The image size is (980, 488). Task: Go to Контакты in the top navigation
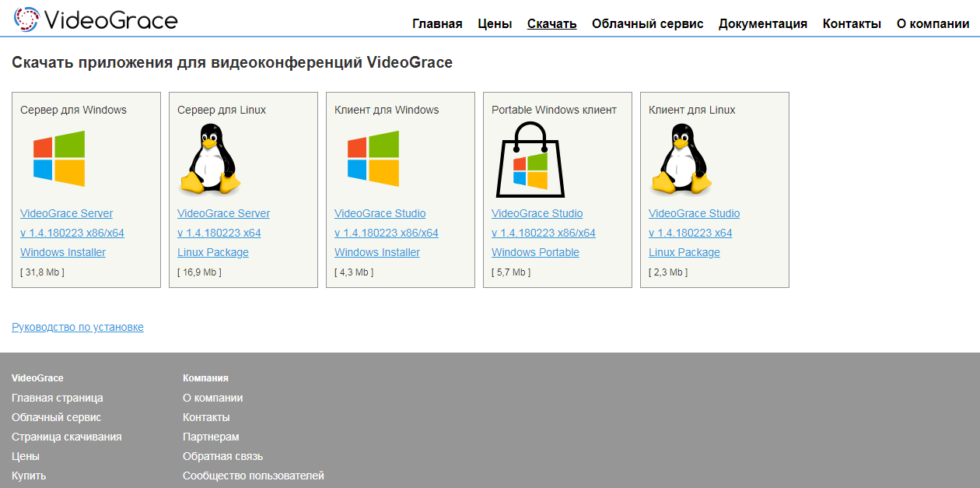click(852, 23)
